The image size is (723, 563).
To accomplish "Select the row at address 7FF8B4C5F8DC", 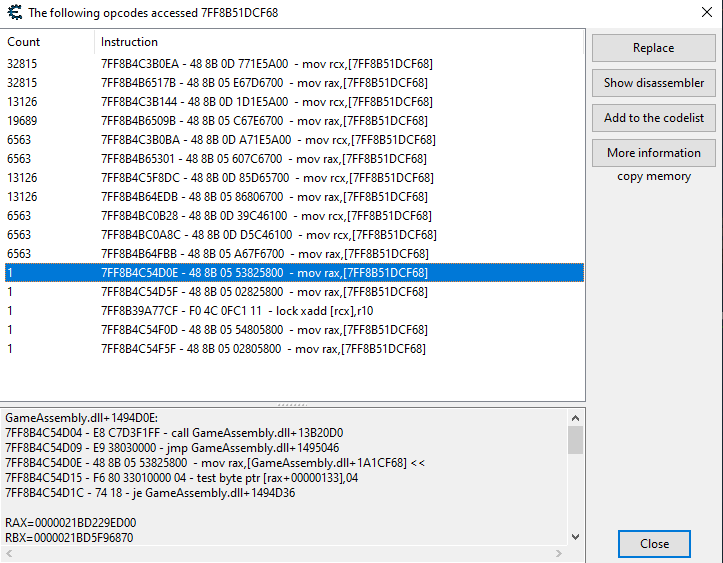I will [x=265, y=178].
